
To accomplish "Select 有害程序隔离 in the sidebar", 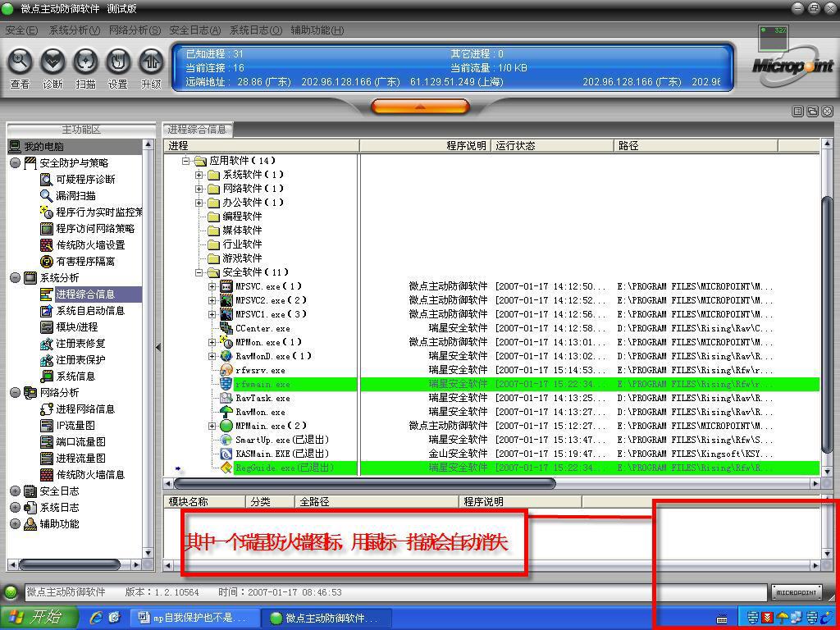I will click(78, 262).
